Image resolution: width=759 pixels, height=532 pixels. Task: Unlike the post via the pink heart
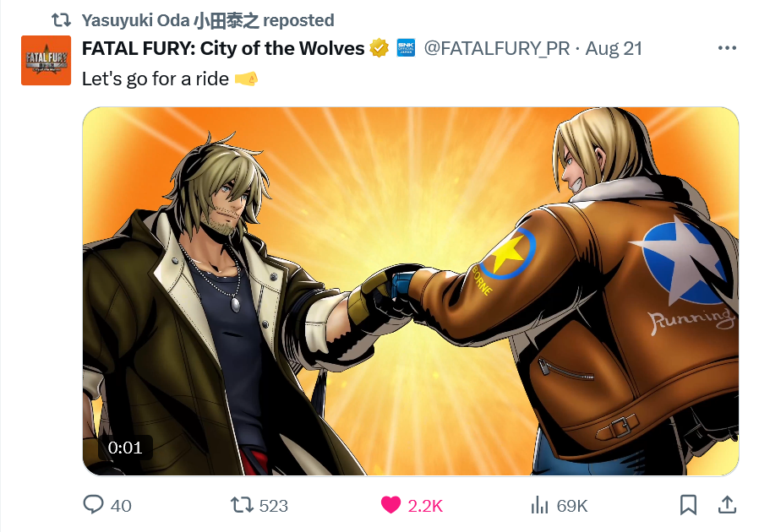pyautogui.click(x=390, y=505)
